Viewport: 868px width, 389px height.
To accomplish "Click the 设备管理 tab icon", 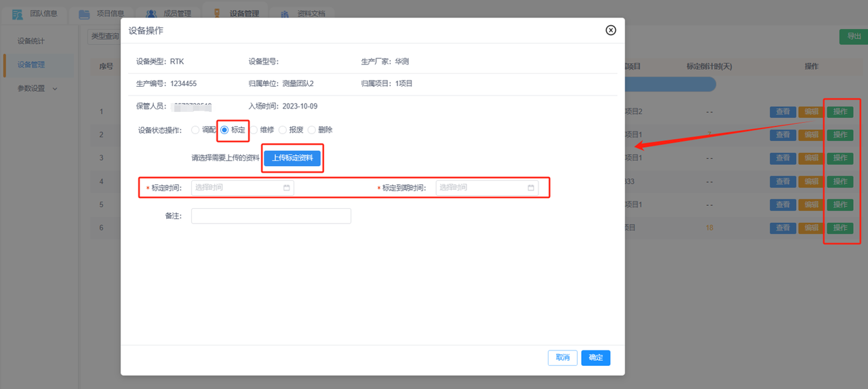I will pos(217,14).
